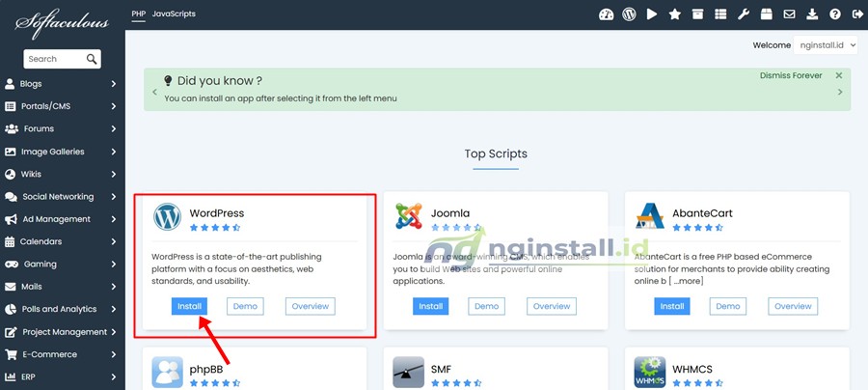Open WordPress Manager icon in top bar
Viewport: 868px width, 390px height.
click(629, 14)
